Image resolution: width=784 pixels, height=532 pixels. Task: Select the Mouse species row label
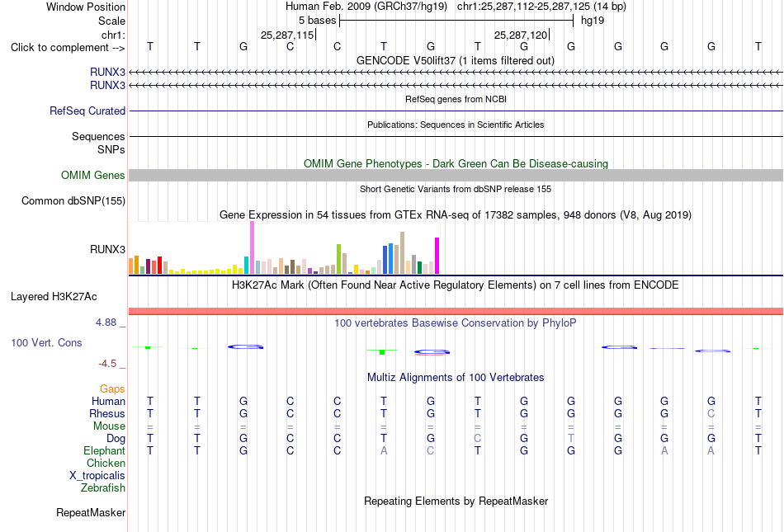pyautogui.click(x=110, y=426)
